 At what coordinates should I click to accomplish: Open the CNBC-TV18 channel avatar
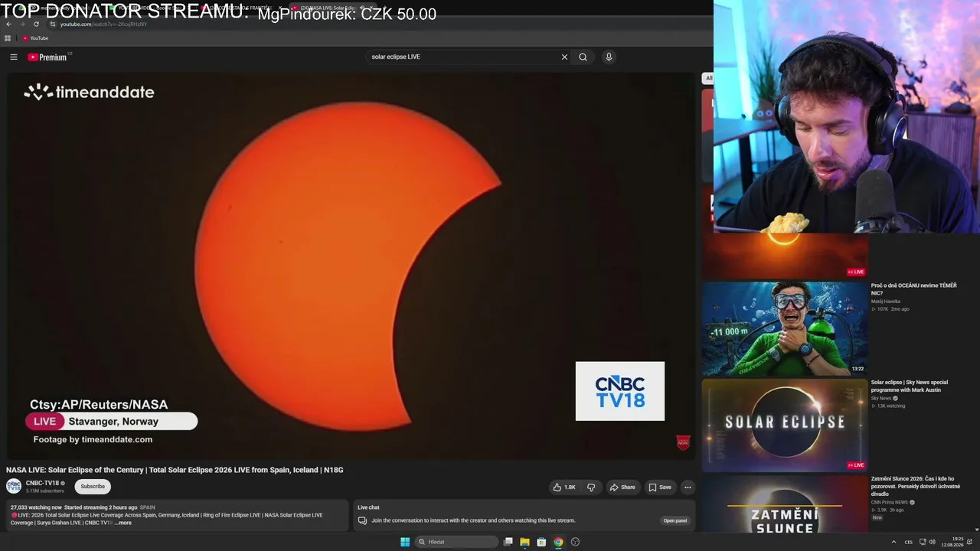[14, 486]
